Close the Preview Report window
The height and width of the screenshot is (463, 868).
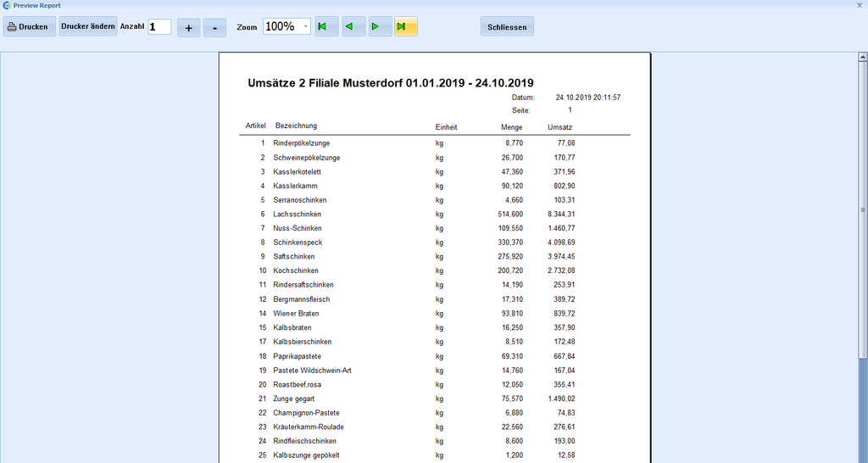(x=860, y=5)
